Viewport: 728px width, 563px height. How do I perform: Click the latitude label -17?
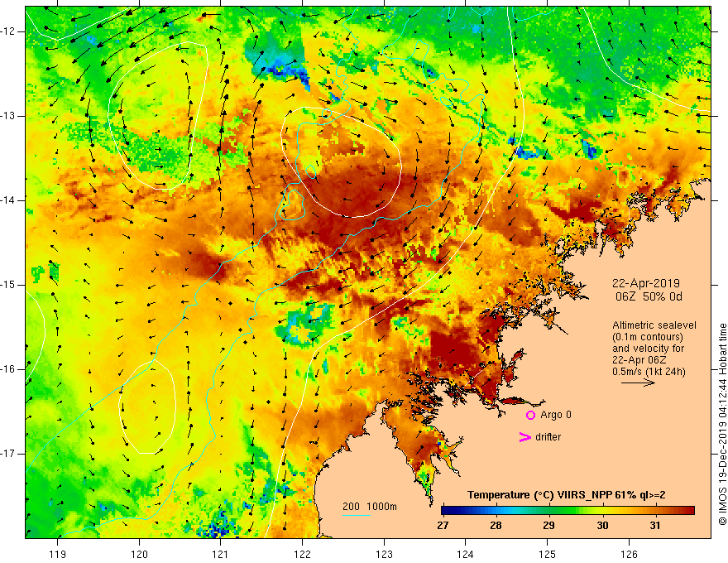[9, 454]
